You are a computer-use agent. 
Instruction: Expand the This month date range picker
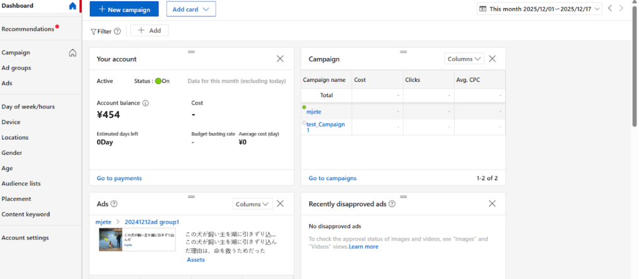(x=540, y=9)
